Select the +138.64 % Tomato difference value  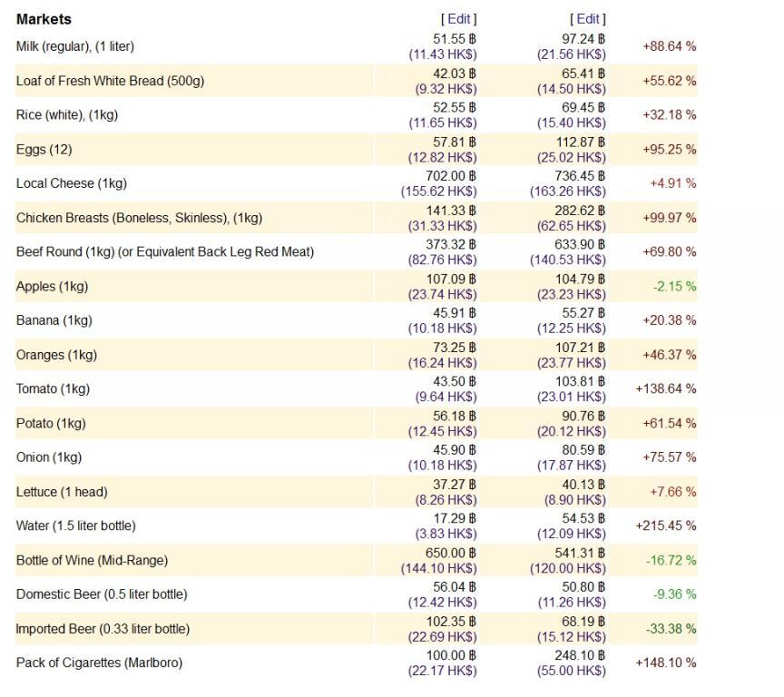click(x=665, y=388)
